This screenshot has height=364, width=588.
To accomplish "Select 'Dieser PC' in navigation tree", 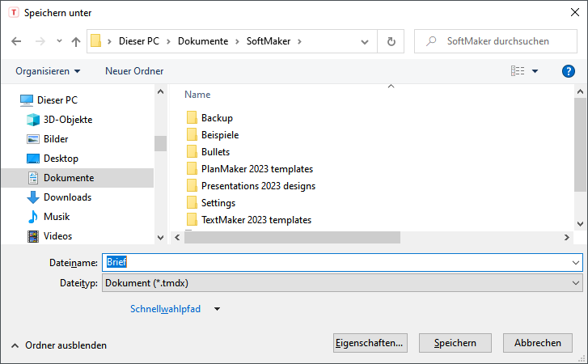I will [x=57, y=100].
